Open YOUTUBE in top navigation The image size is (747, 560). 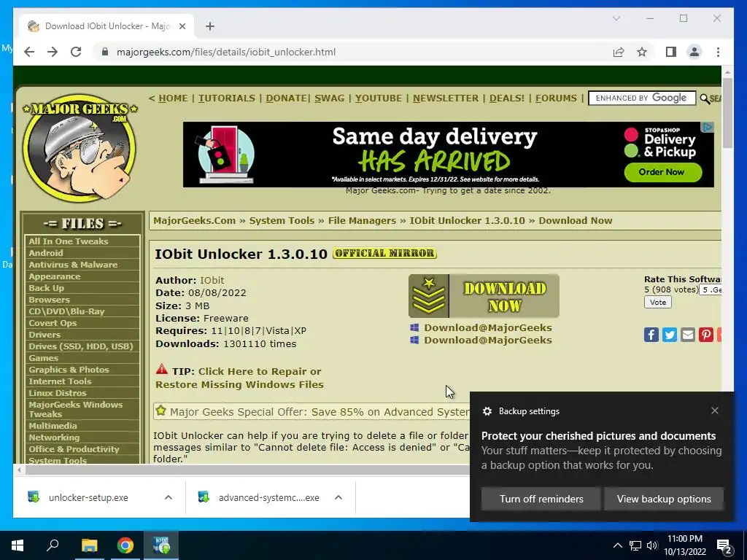click(379, 98)
